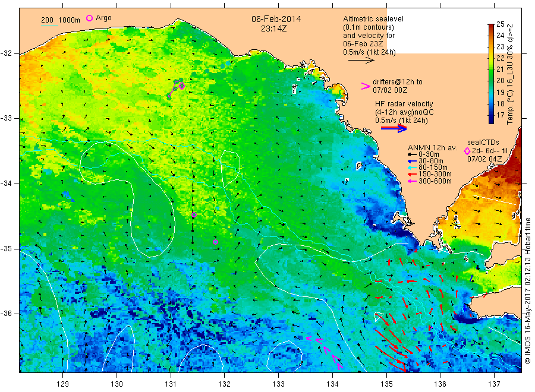Viewport: 535px width, 392px height.
Task: Click the HF radar velocity label
Action: tap(404, 104)
